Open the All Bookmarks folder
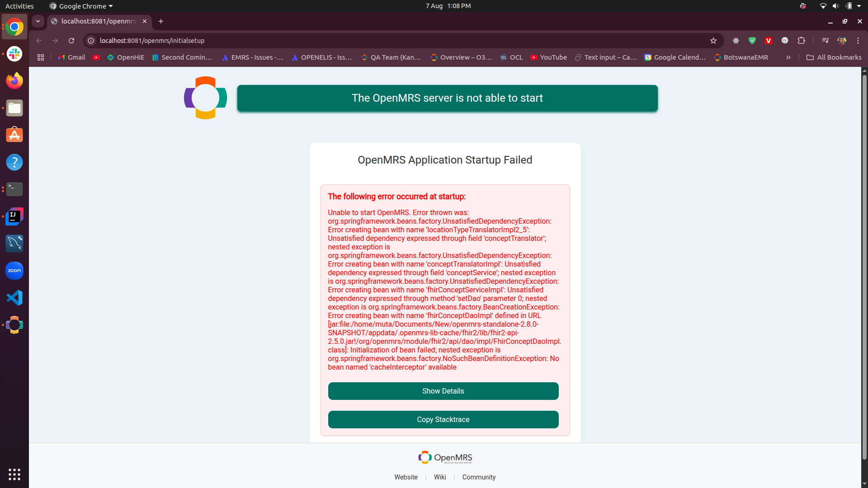The height and width of the screenshot is (488, 868). pyautogui.click(x=834, y=57)
